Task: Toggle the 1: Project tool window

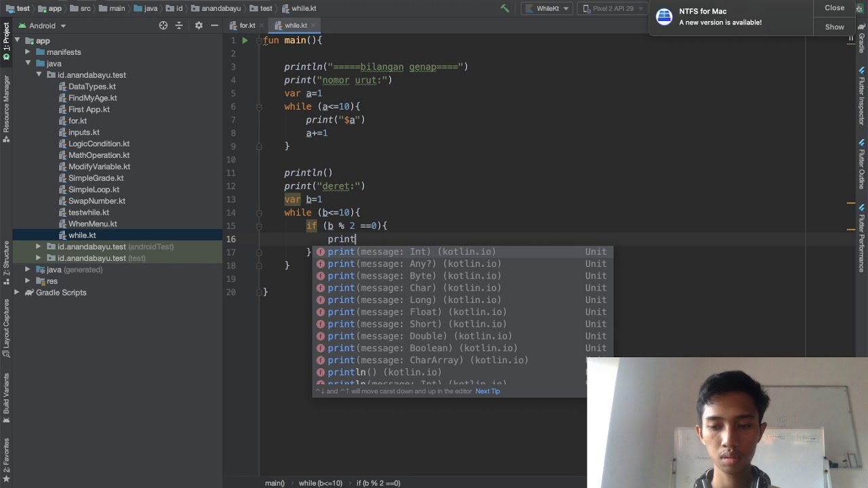Action: click(x=6, y=41)
